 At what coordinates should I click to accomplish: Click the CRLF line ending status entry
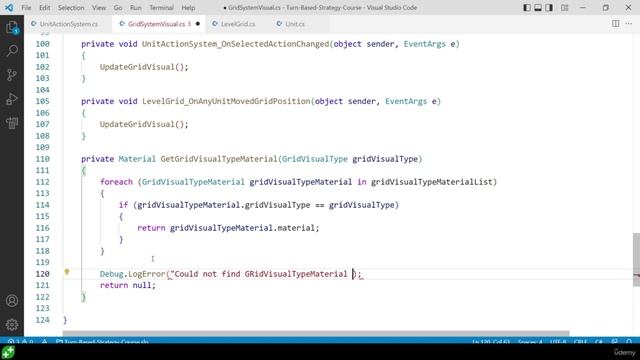pyautogui.click(x=580, y=341)
